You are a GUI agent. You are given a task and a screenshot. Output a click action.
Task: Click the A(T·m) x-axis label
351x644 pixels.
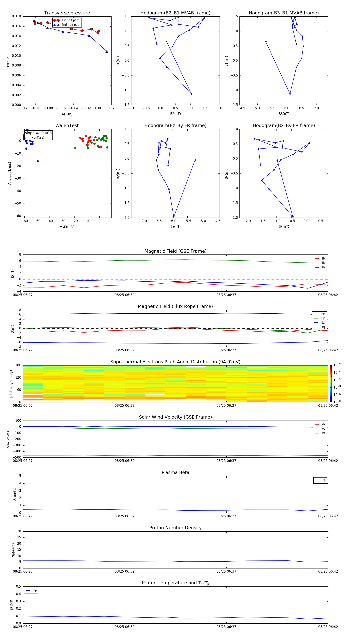coord(67,114)
